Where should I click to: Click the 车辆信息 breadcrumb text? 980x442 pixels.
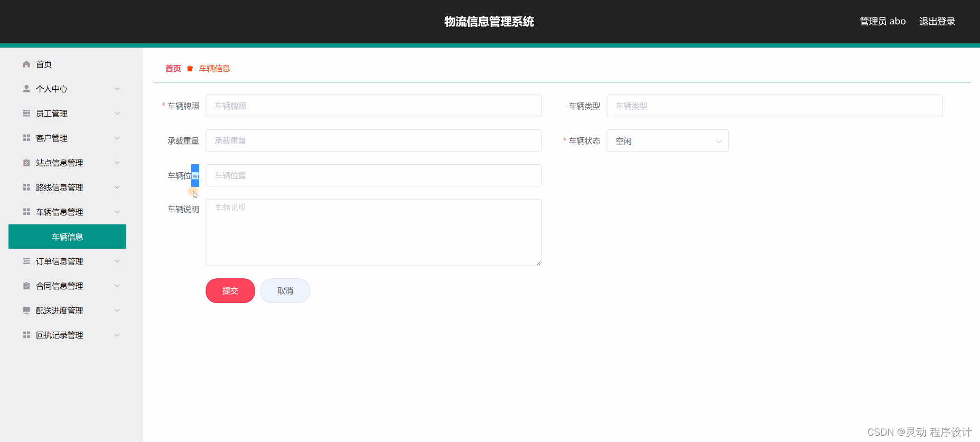[214, 68]
